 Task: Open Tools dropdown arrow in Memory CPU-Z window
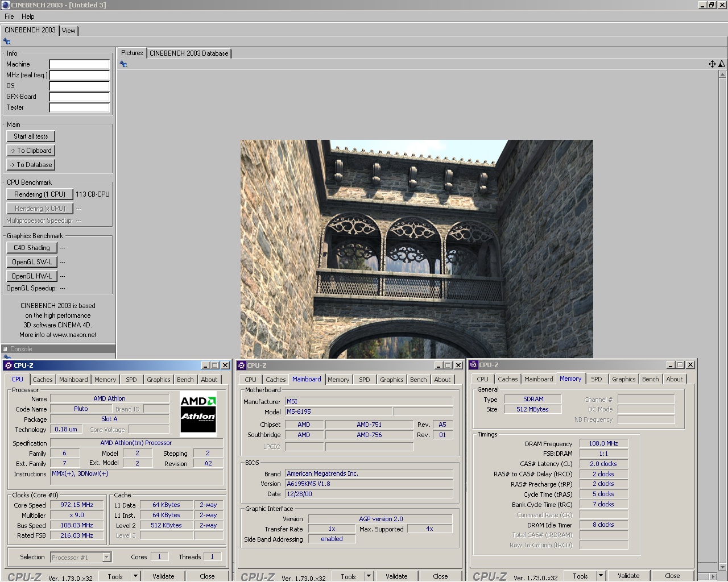point(601,576)
